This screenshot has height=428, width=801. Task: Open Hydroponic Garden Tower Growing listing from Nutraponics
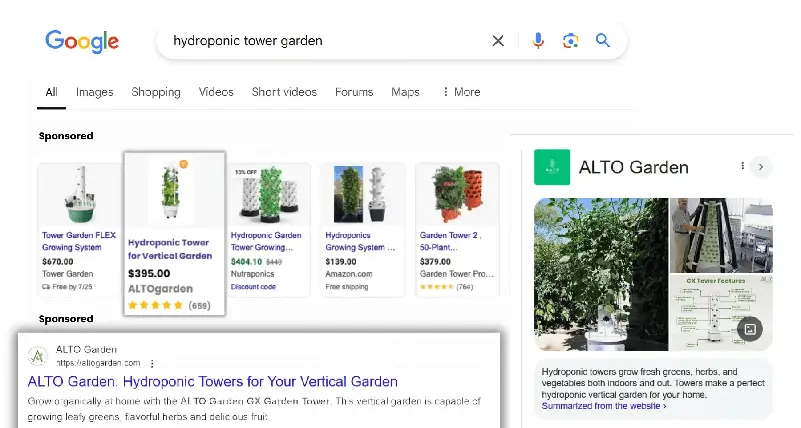point(266,241)
